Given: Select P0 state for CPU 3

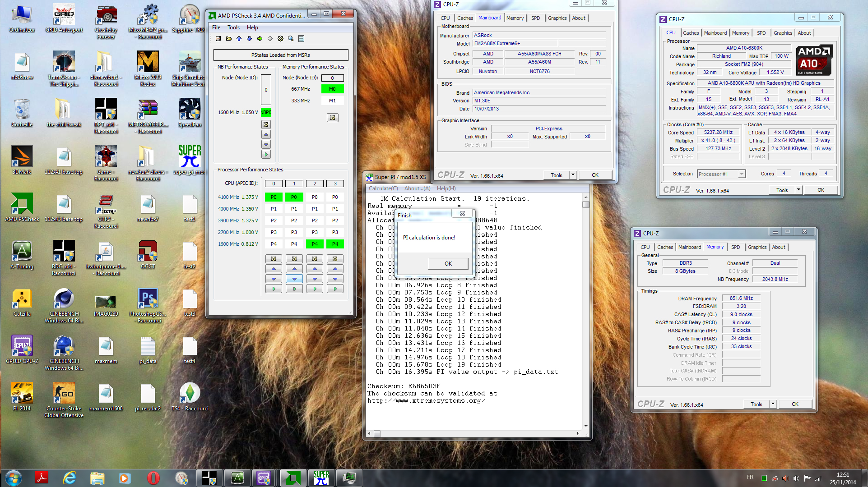Looking at the screenshot, I should click(x=335, y=197).
